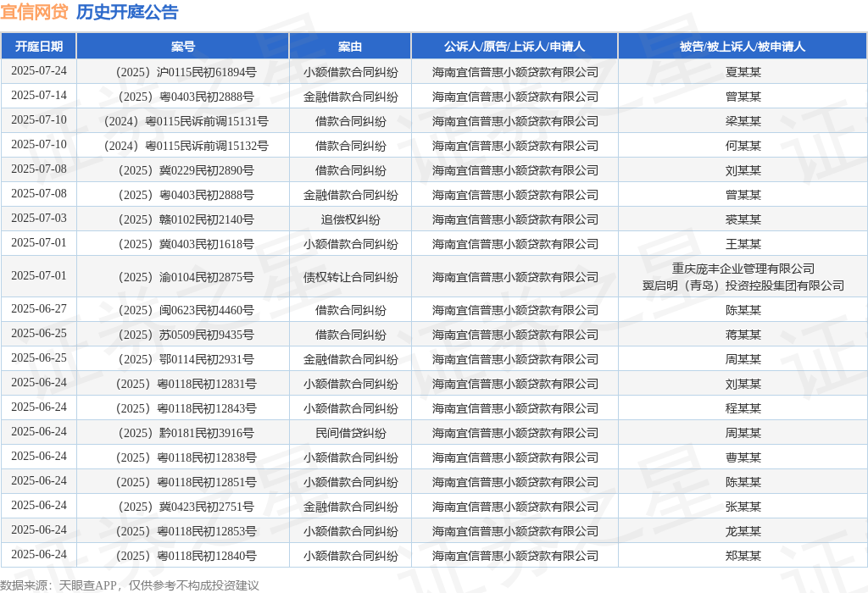Click defendant 翼启明（青岛）投资控股集团有限公司
This screenshot has width=868, height=593.
click(743, 285)
